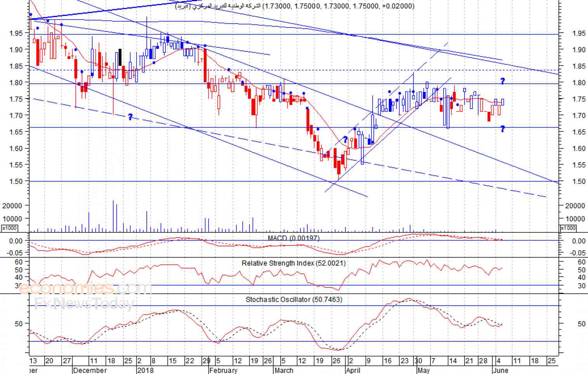
Task: Click left volume axis value "10000"
Action: [13, 219]
